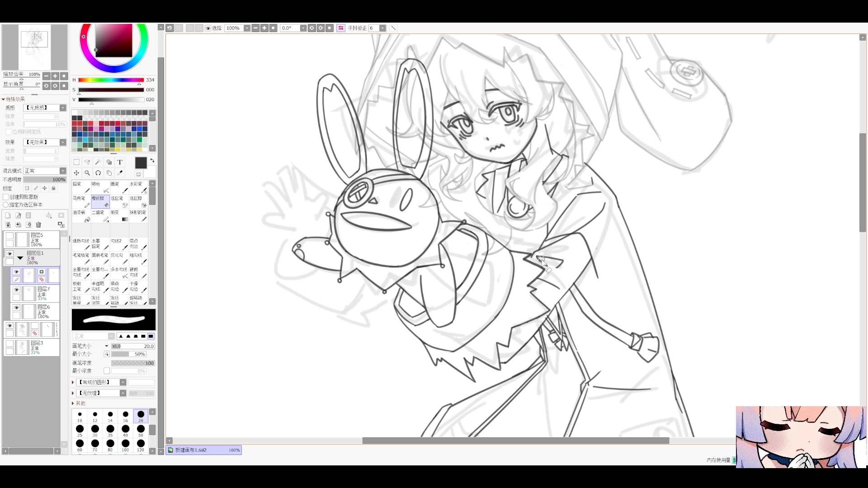
Task: Select the eyedropper color picker tool
Action: point(120,173)
